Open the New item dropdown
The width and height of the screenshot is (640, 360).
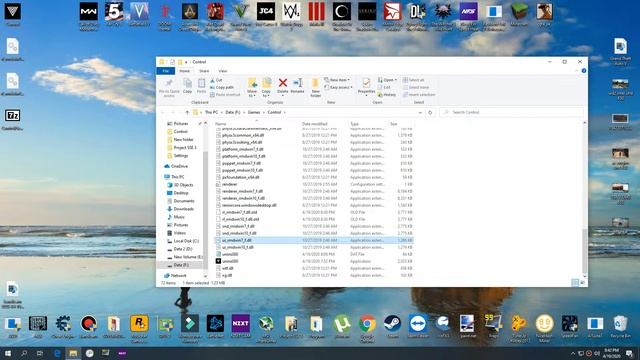point(337,80)
